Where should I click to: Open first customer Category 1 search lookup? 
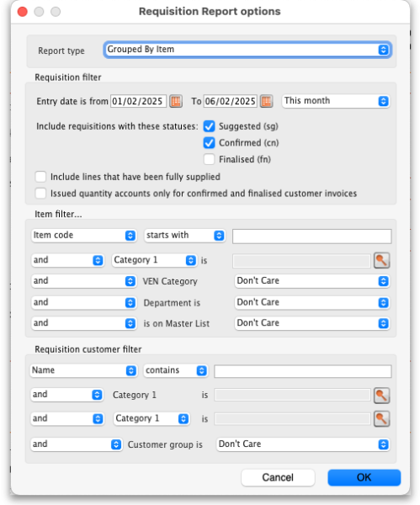[381, 396]
